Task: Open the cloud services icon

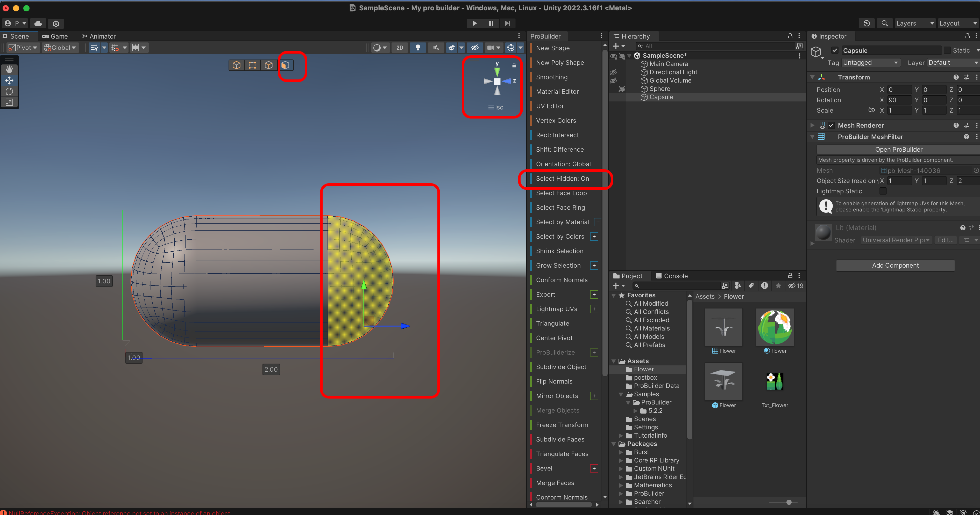Action: [38, 23]
